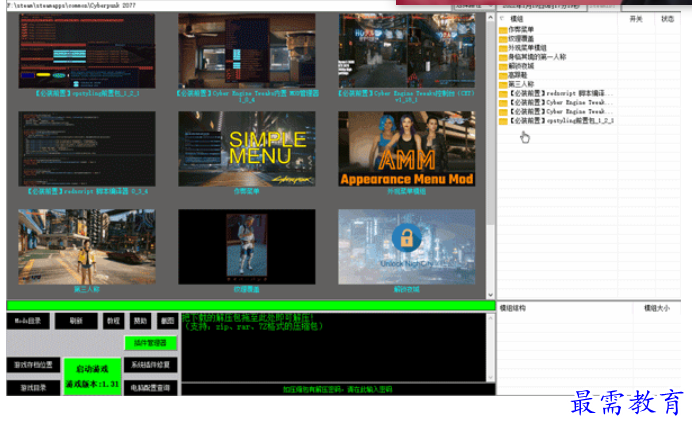
Task: Select the 第三人称 third-person thumbnail
Action: click(87, 247)
